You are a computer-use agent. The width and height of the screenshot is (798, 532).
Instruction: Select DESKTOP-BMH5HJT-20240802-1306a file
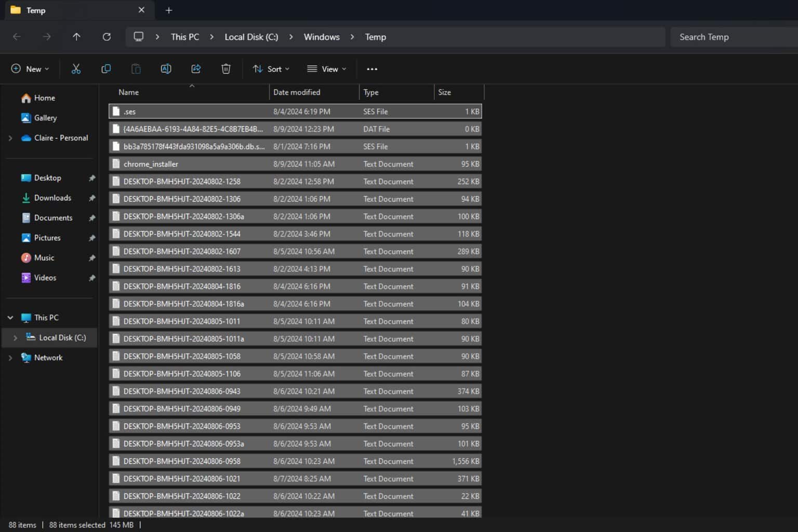click(295, 216)
